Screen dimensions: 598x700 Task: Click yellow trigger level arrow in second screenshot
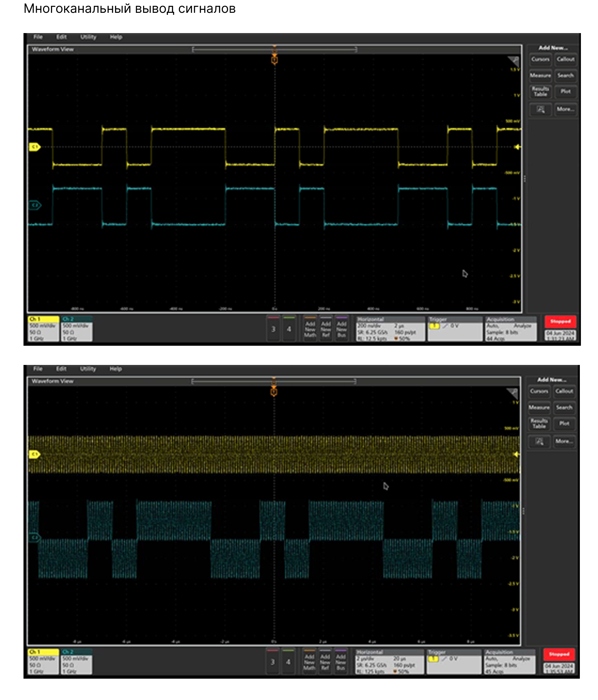point(516,454)
